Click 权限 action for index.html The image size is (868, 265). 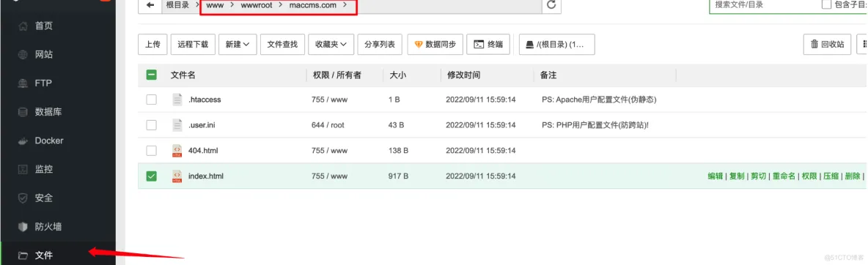point(809,176)
